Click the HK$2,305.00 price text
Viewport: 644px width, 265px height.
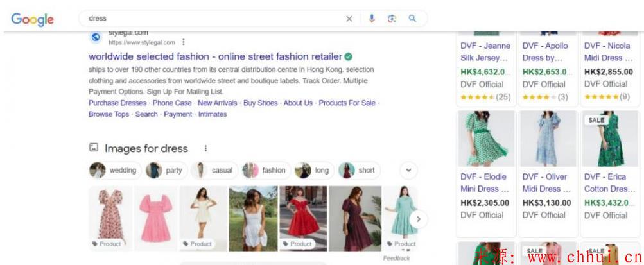point(485,203)
